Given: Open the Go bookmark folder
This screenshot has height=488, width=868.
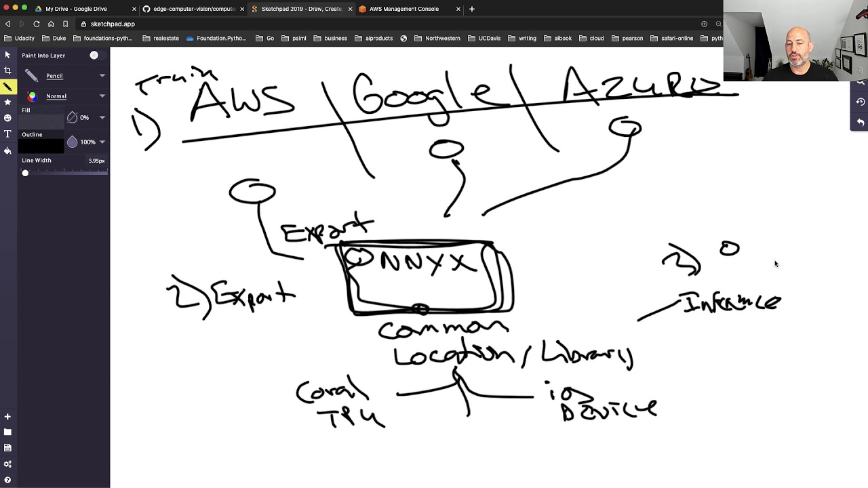Looking at the screenshot, I should pyautogui.click(x=265, y=38).
